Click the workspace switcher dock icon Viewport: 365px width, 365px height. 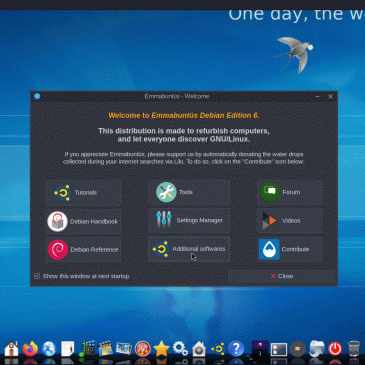[279, 349]
